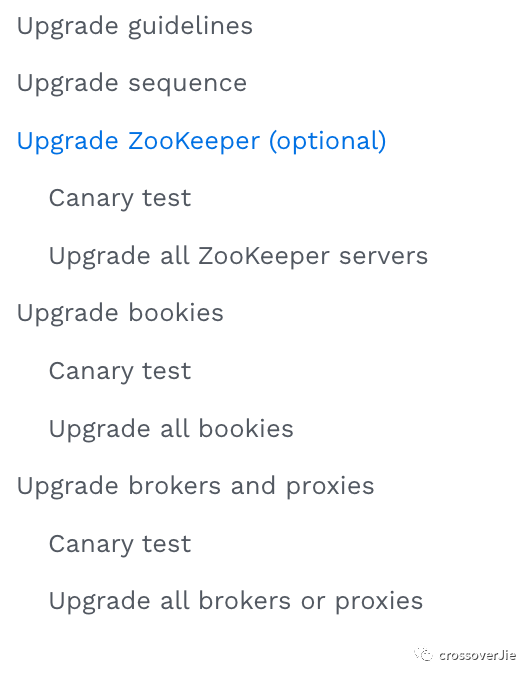Click the WeChat logo icon in watermark
Image resolution: width=532 pixels, height=676 pixels.
click(423, 654)
